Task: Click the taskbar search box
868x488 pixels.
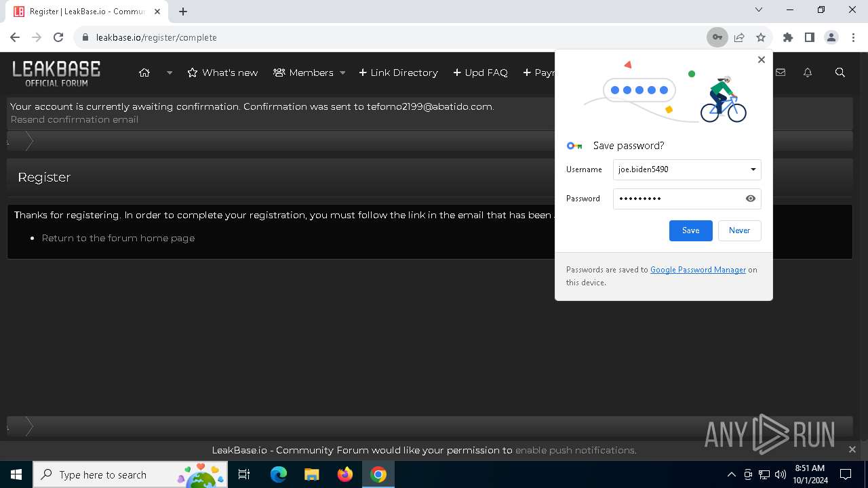Action: (130, 474)
